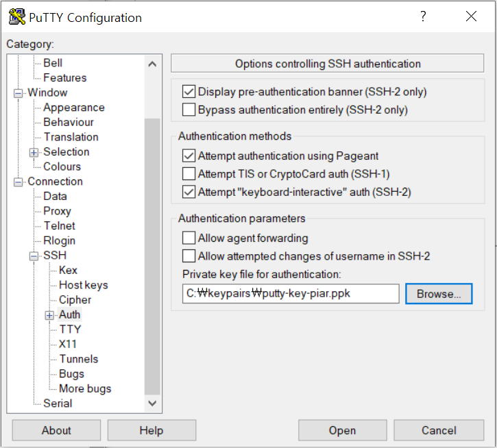The image size is (497, 448).
Task: Open the Telnet category
Action: pyautogui.click(x=59, y=226)
